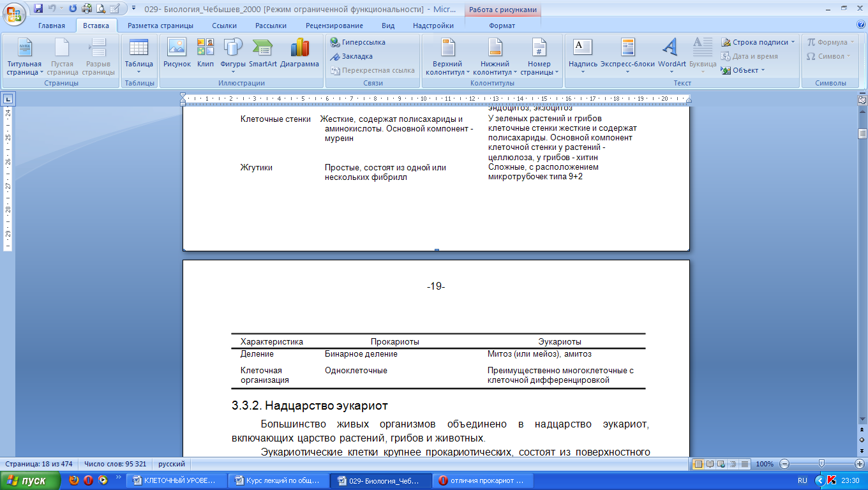Insert a chart with Диаграмма
Image resolution: width=868 pixels, height=490 pixels.
(x=299, y=52)
